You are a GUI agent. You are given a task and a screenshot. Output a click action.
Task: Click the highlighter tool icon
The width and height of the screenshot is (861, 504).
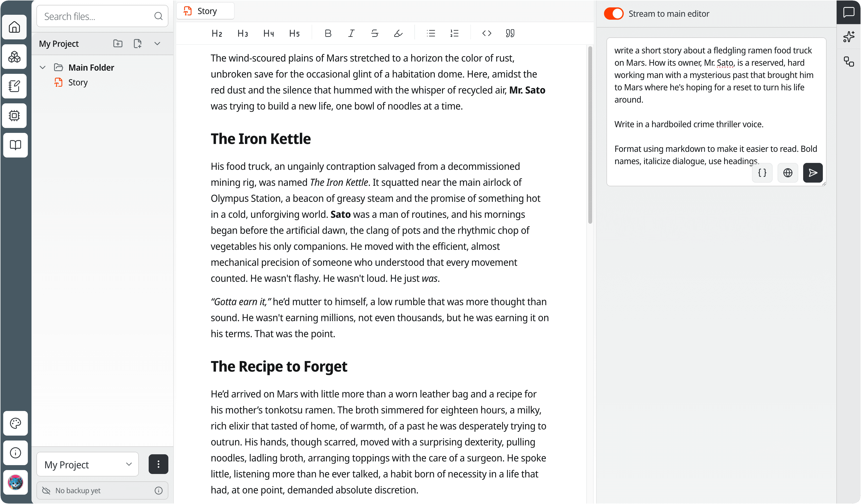pyautogui.click(x=398, y=33)
